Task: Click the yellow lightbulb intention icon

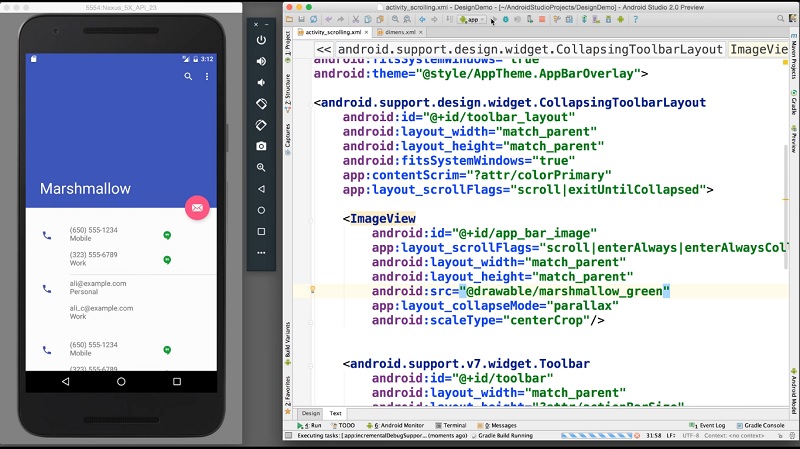Action: 313,290
